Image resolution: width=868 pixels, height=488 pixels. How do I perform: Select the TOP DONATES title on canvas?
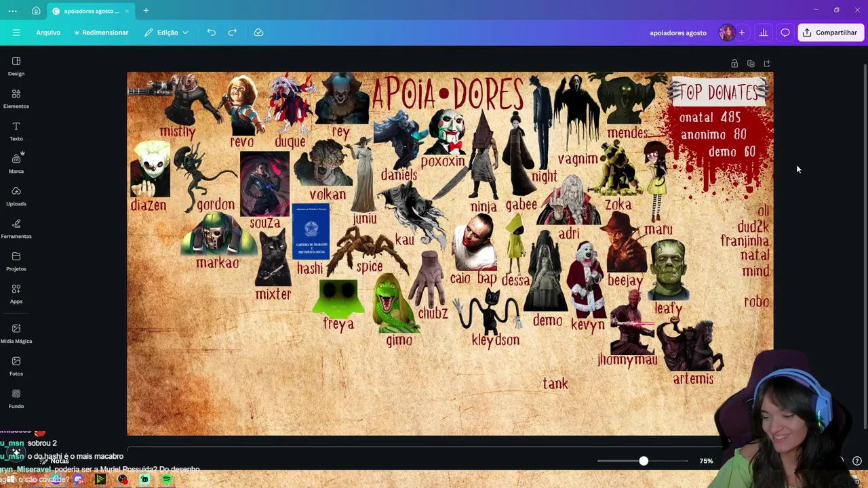click(x=719, y=92)
